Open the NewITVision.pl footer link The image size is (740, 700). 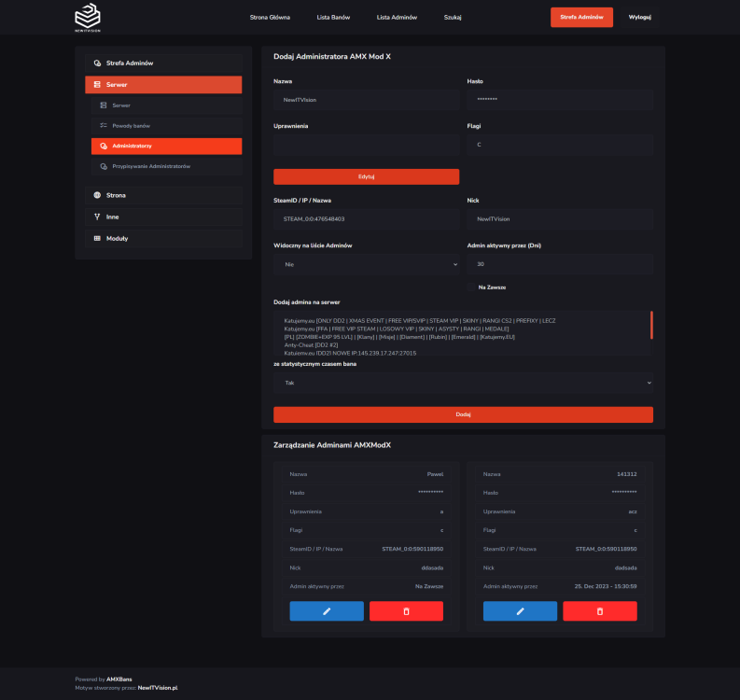pos(158,688)
